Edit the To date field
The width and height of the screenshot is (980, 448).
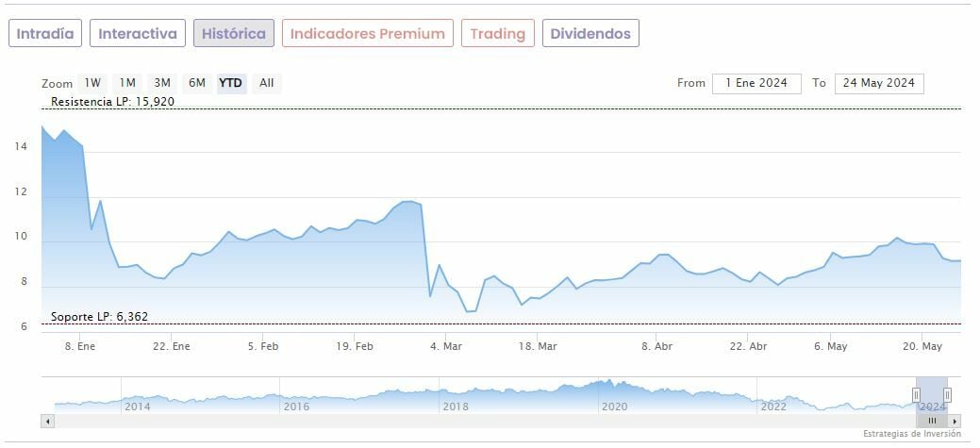879,83
